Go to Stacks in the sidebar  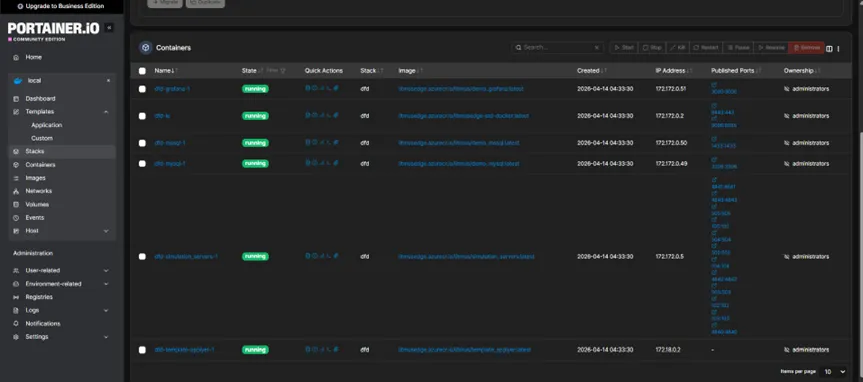[x=35, y=151]
